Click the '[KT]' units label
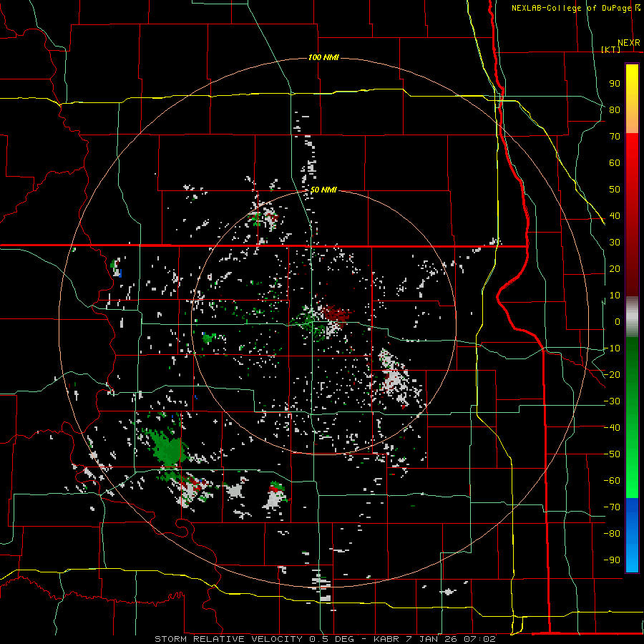644x644 pixels. pyautogui.click(x=611, y=49)
